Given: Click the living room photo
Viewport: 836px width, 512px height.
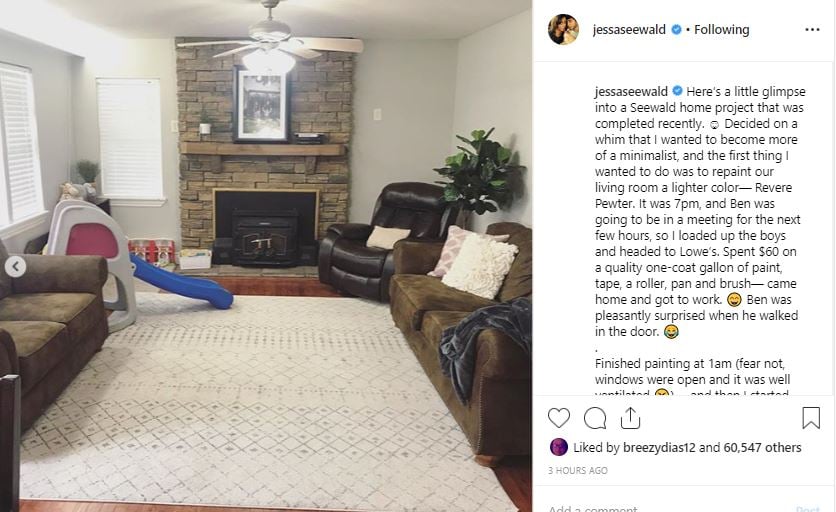Looking at the screenshot, I should (266, 256).
